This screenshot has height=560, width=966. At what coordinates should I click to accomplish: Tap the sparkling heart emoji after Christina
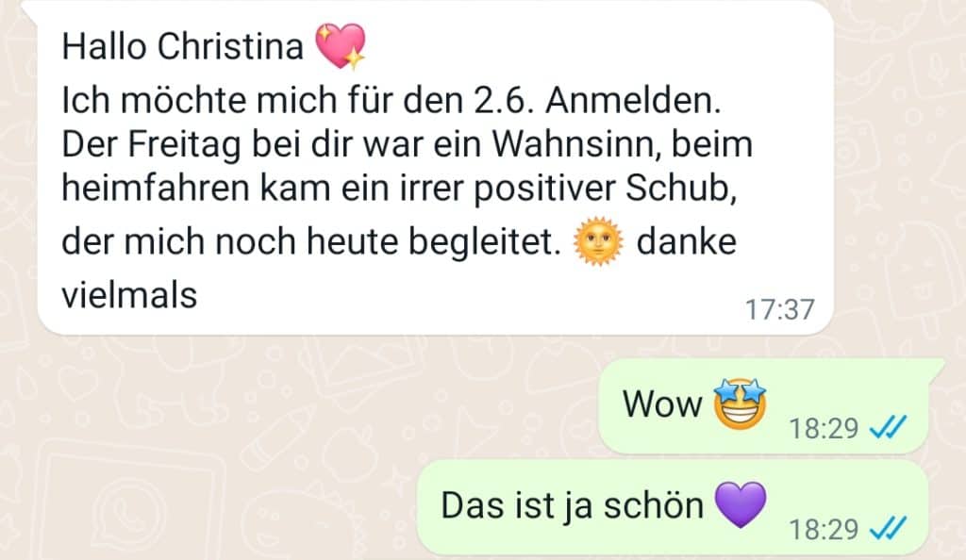click(340, 46)
